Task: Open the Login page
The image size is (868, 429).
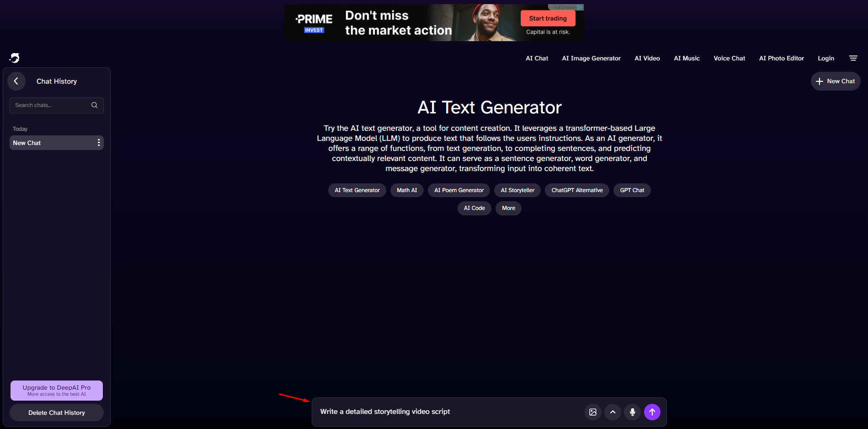Action: [825, 58]
